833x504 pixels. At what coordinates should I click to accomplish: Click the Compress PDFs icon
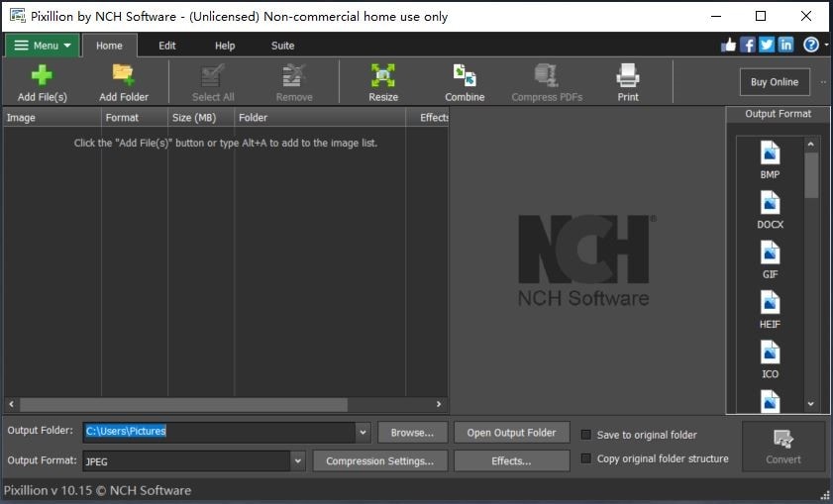click(546, 75)
